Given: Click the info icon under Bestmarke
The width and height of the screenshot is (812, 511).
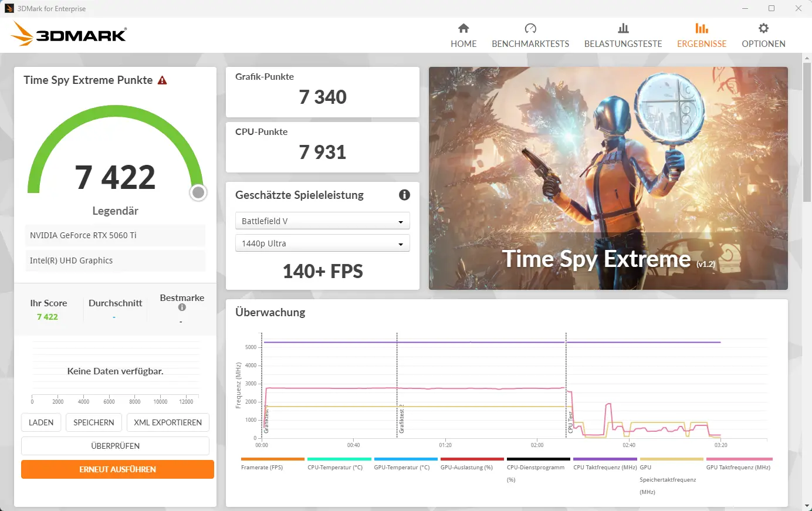Looking at the screenshot, I should pos(182,307).
